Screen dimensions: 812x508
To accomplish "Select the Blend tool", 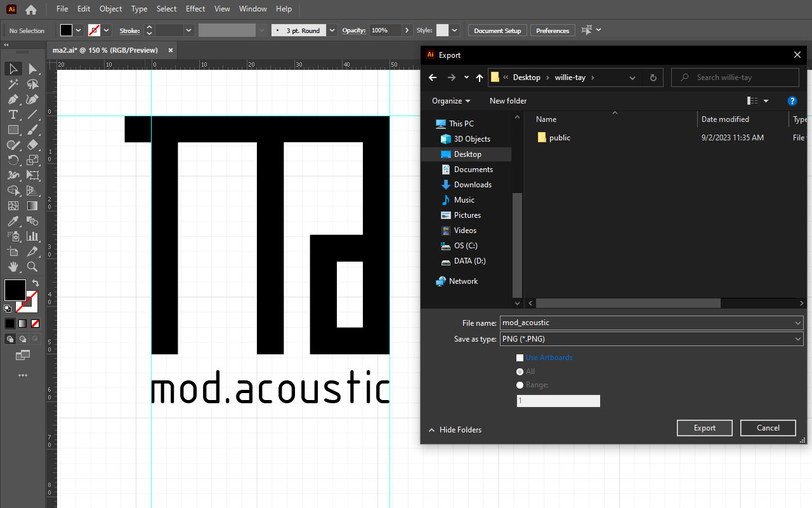I will tap(33, 221).
